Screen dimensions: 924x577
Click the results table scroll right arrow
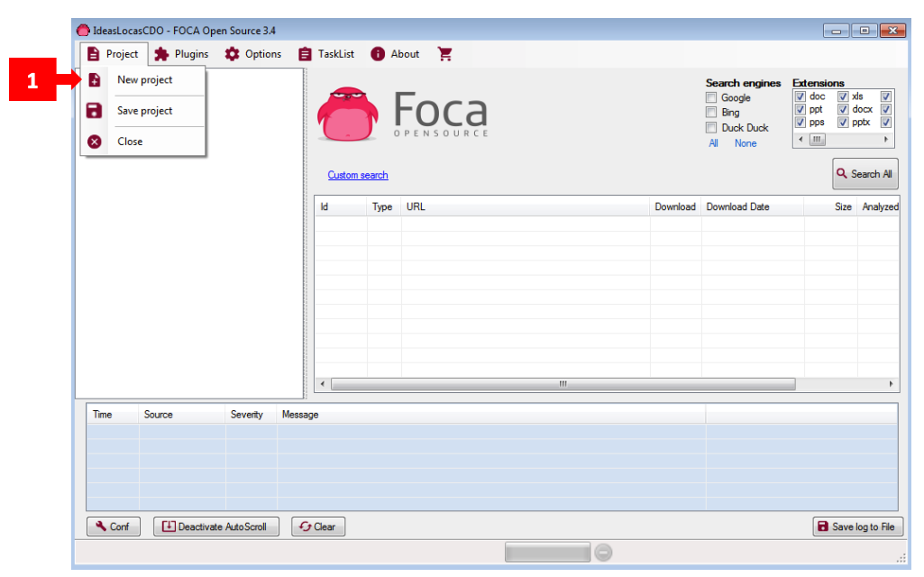coord(891,384)
